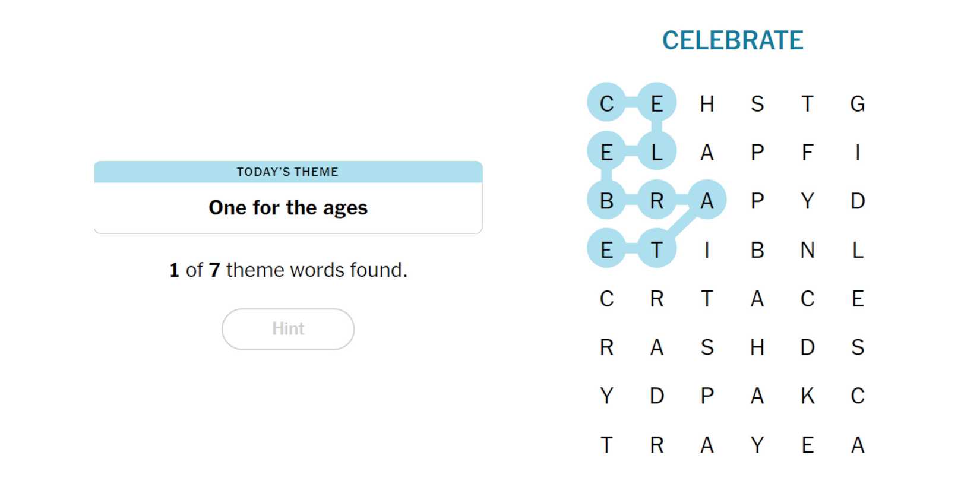The height and width of the screenshot is (490, 980).
Task: Select the letter N tile
Action: pyautogui.click(x=807, y=250)
